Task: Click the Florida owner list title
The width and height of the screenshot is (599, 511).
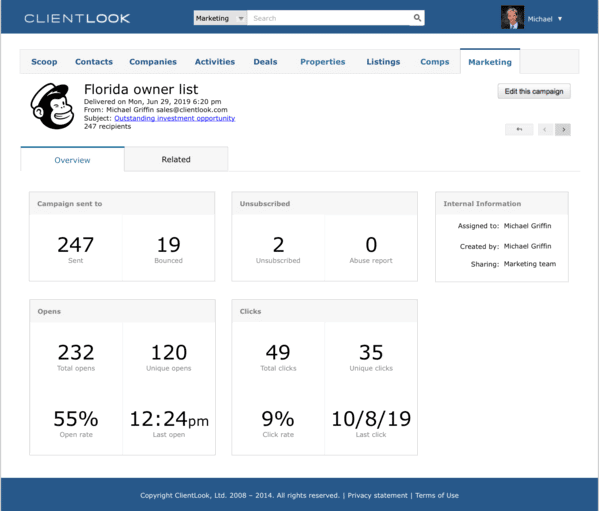Action: pos(141,89)
